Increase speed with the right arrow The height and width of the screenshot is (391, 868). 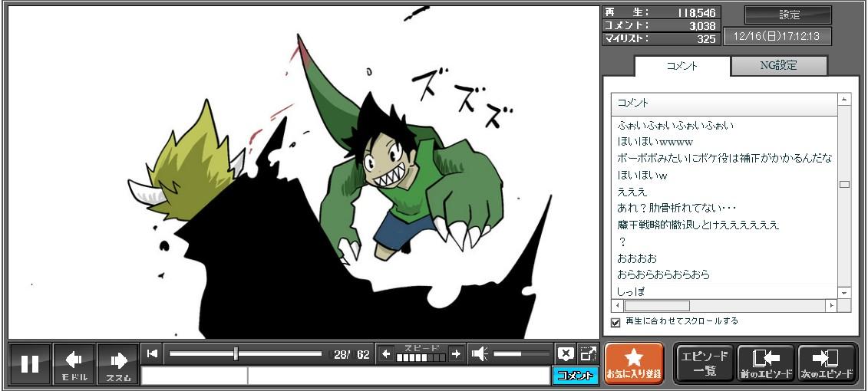456,353
